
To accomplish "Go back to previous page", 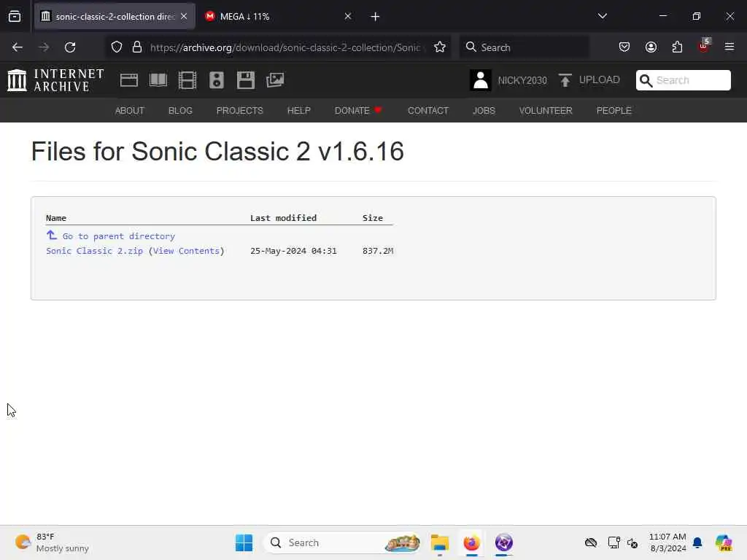I will pyautogui.click(x=18, y=47).
